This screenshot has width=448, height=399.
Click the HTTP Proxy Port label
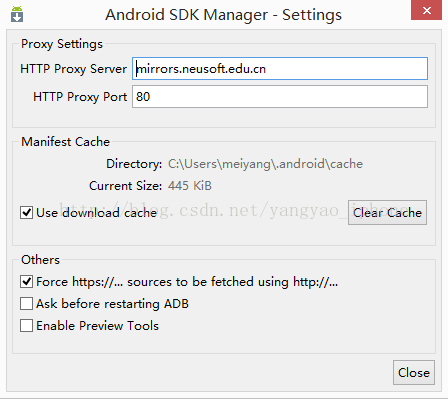[80, 97]
